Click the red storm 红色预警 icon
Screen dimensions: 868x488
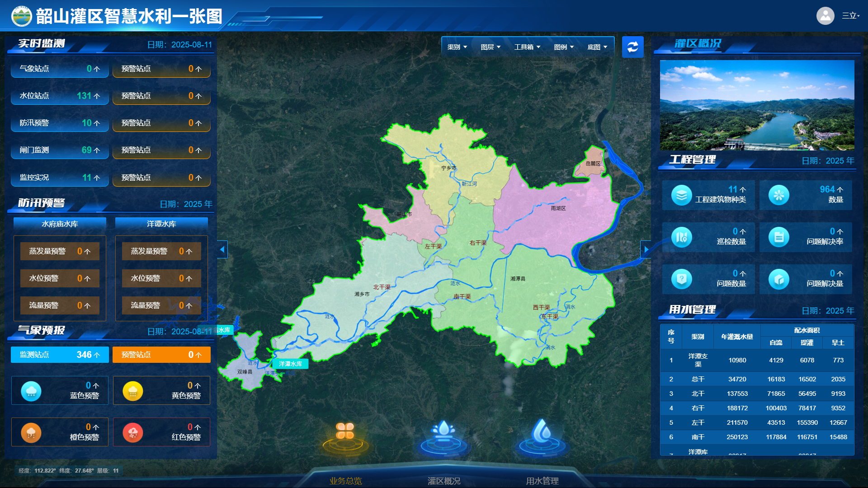[x=133, y=432]
